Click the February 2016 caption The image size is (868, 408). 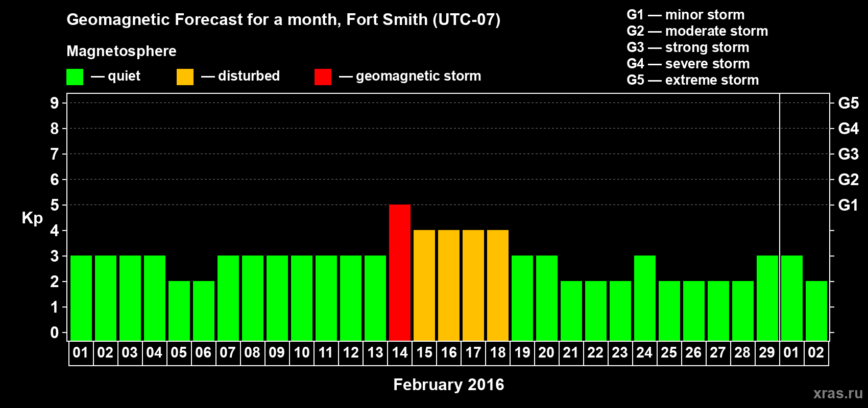pyautogui.click(x=449, y=385)
